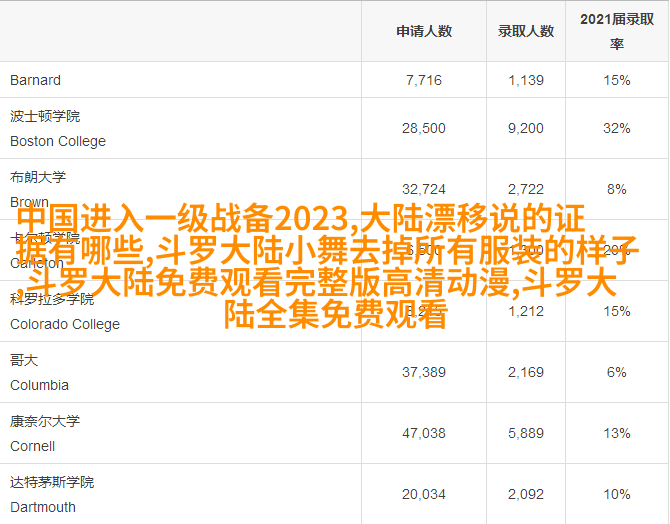Select Colorado College's 1,212 admitted cell

(526, 311)
